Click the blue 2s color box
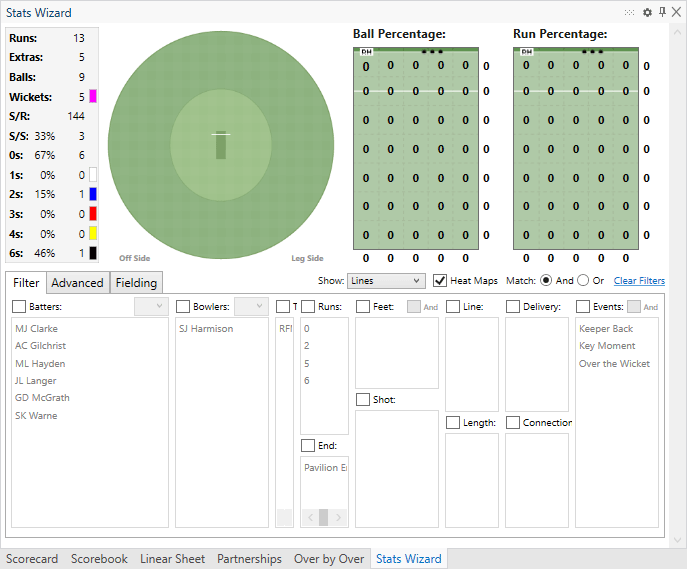687x569 pixels. pyautogui.click(x=93, y=194)
